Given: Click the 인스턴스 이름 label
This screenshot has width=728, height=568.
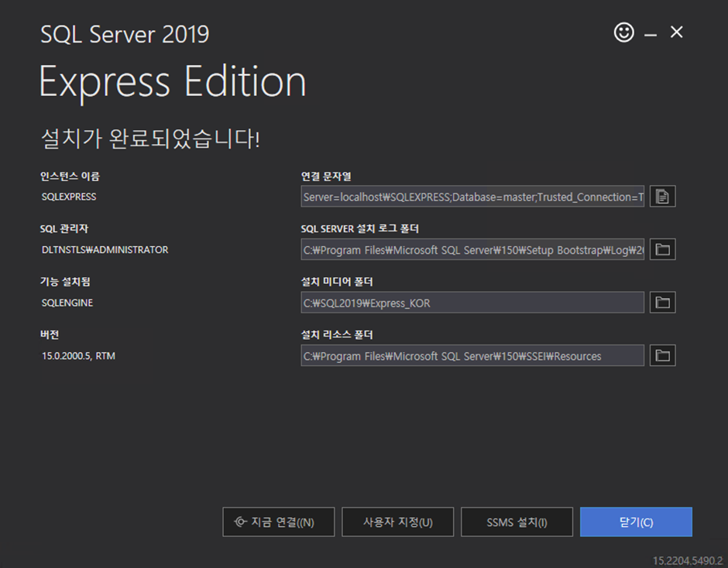Looking at the screenshot, I should pyautogui.click(x=70, y=176).
